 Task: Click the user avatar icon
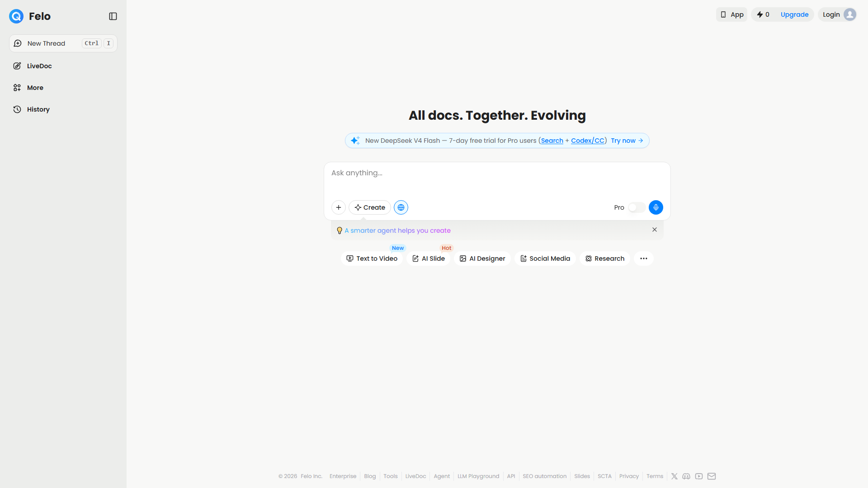point(850,14)
